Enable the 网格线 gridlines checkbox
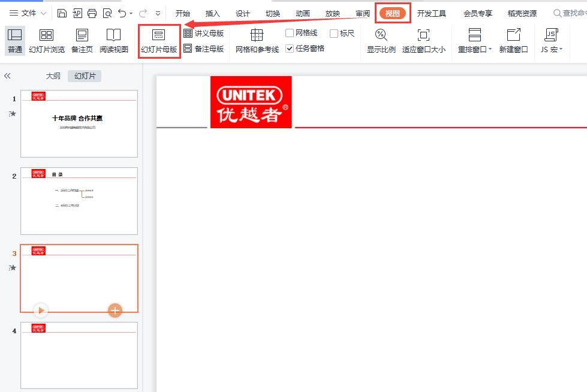This screenshot has height=392, width=587. [290, 33]
